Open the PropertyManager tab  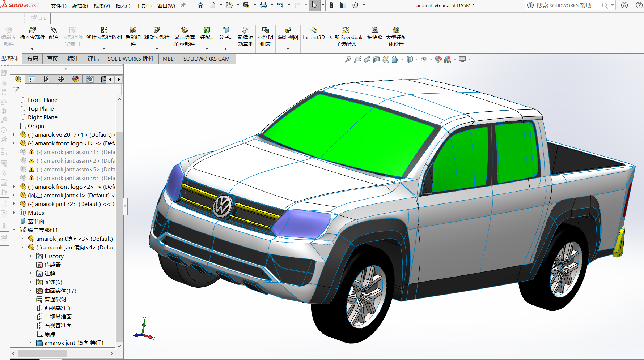(x=32, y=79)
